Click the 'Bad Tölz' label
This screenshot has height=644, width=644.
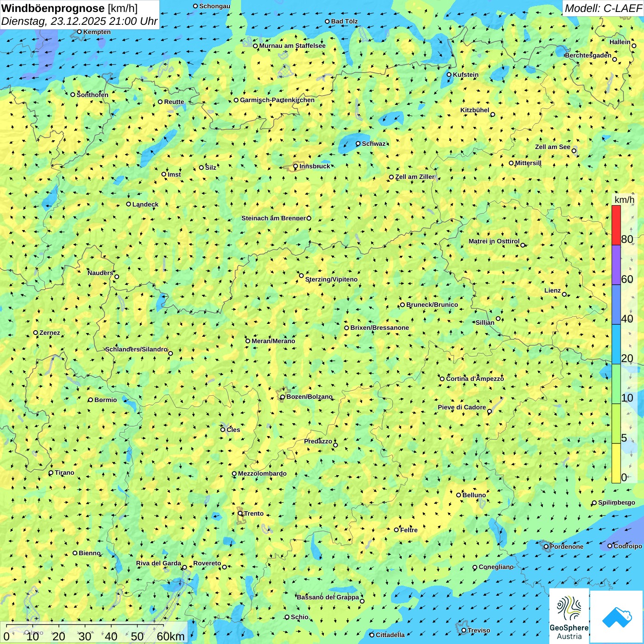pyautogui.click(x=345, y=21)
